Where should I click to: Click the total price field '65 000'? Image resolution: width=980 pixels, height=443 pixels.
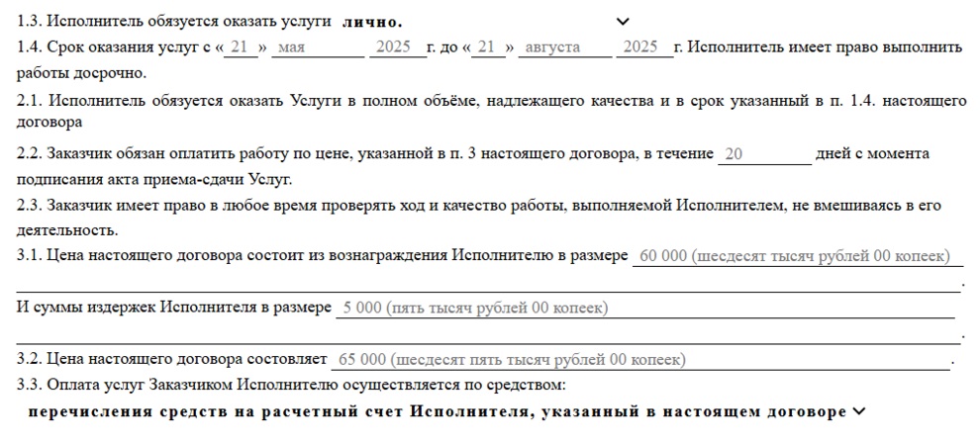click(x=640, y=361)
